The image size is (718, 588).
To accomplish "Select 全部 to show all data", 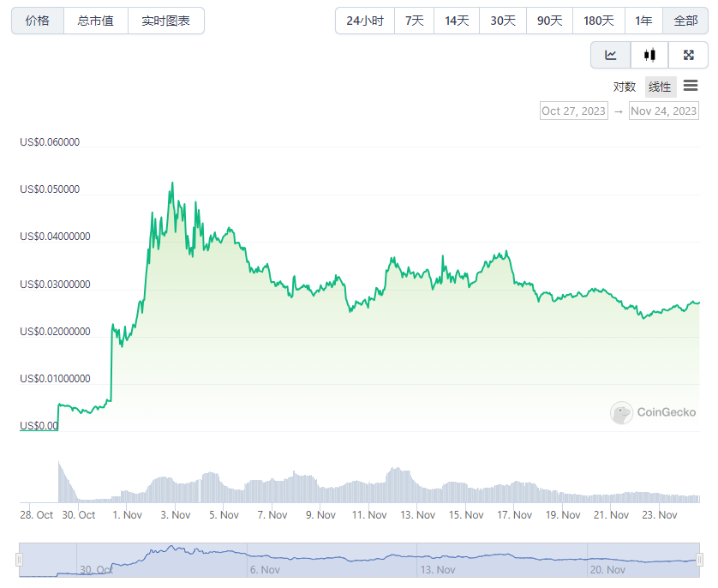I will click(x=685, y=21).
